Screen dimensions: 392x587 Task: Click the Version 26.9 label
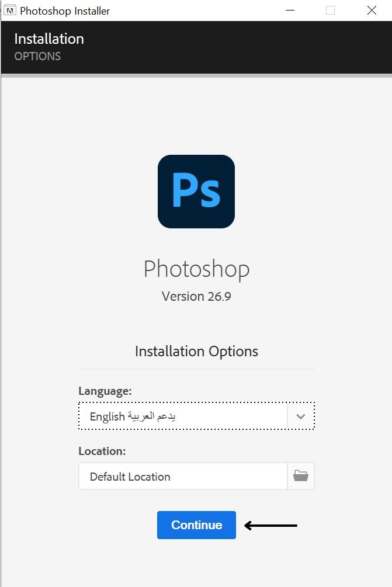(196, 296)
